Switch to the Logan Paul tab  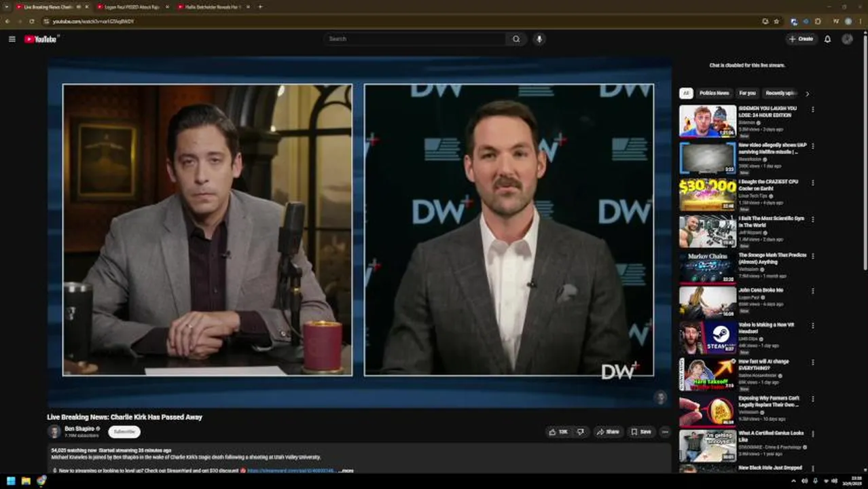132,7
